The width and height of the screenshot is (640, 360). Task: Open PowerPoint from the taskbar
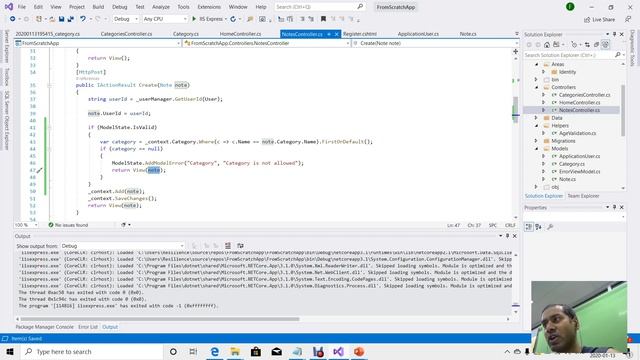pos(359,351)
